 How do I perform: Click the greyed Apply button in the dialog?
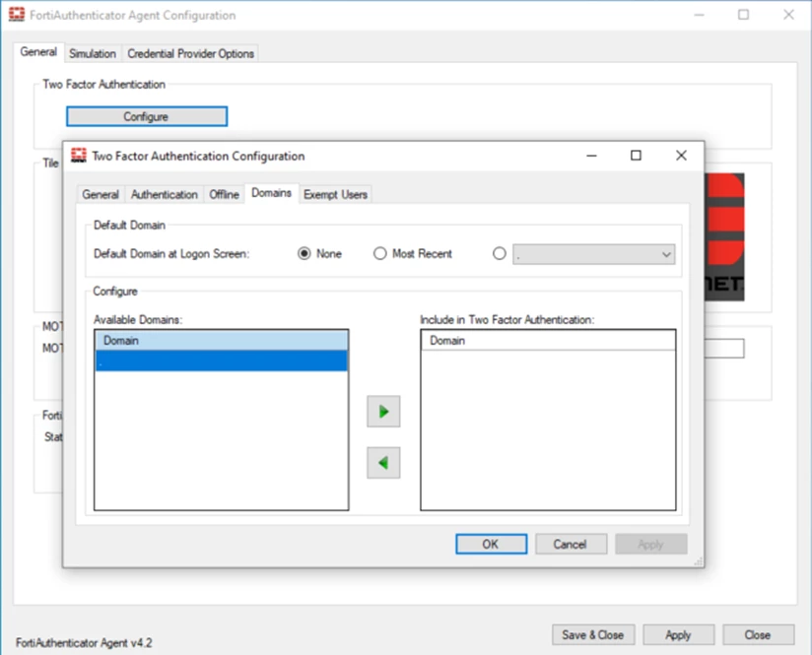tap(650, 545)
